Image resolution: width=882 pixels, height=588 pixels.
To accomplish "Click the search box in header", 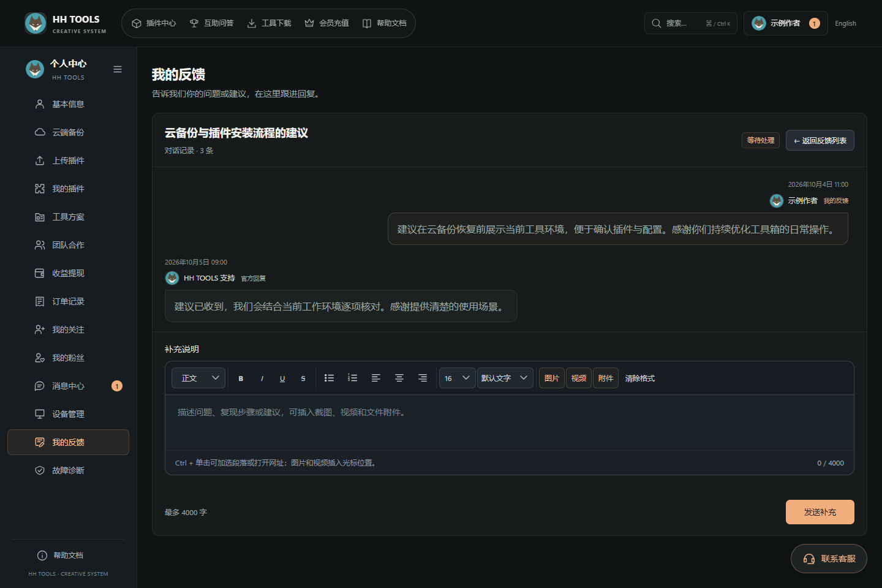I will [x=691, y=23].
